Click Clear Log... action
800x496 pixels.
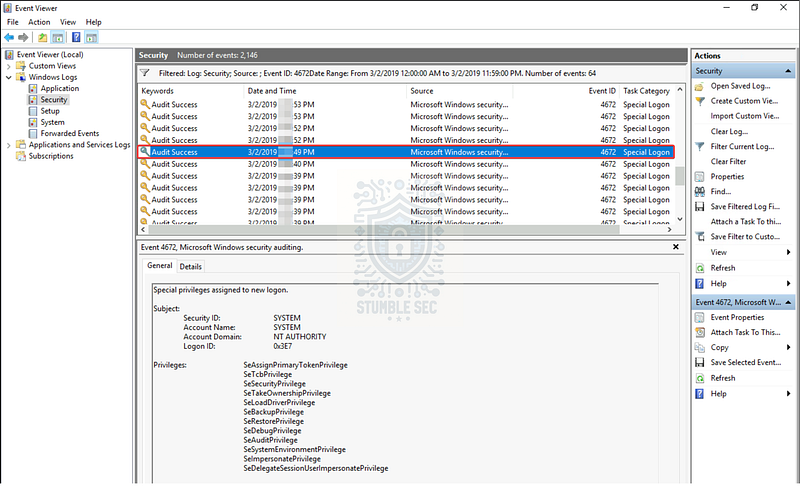729,132
